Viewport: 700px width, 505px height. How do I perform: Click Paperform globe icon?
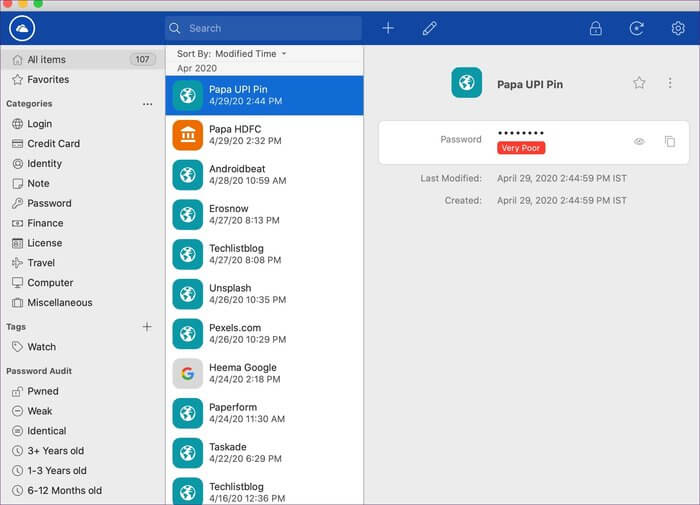tap(188, 413)
